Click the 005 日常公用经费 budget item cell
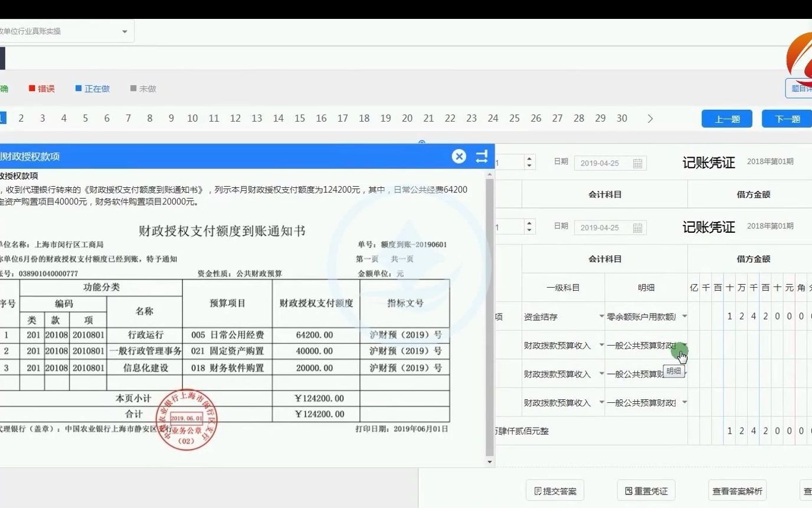Image resolution: width=812 pixels, height=508 pixels. coord(227,335)
